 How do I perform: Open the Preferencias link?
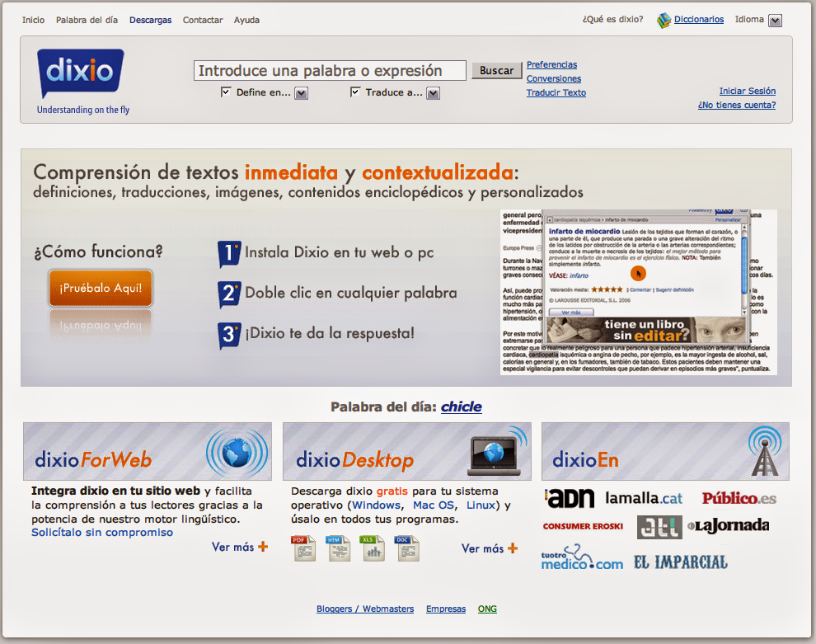pyautogui.click(x=551, y=64)
